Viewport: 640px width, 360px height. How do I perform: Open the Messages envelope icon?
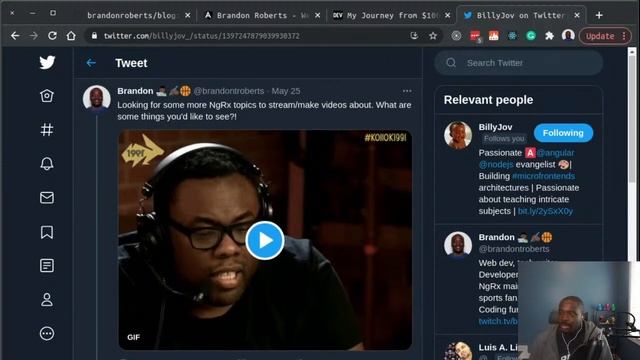47,198
